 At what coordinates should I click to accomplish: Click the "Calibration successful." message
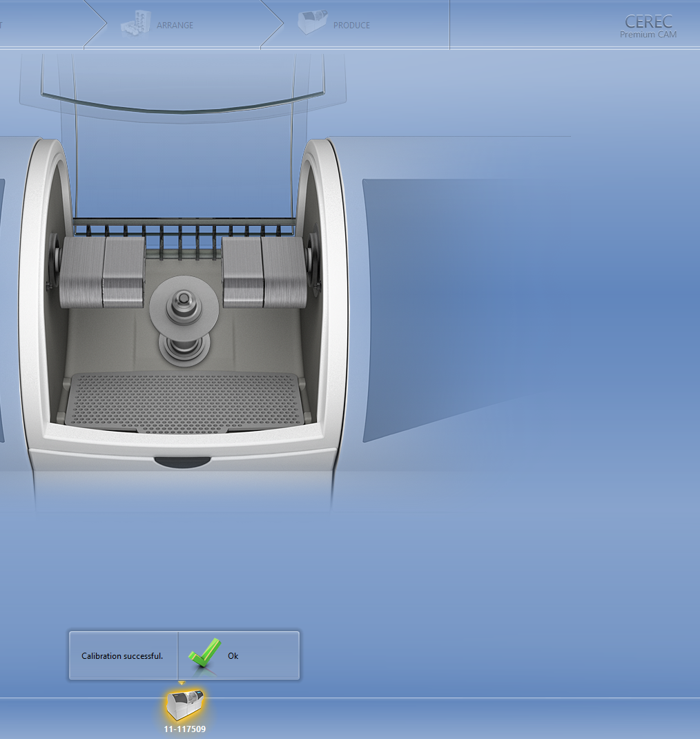click(122, 655)
